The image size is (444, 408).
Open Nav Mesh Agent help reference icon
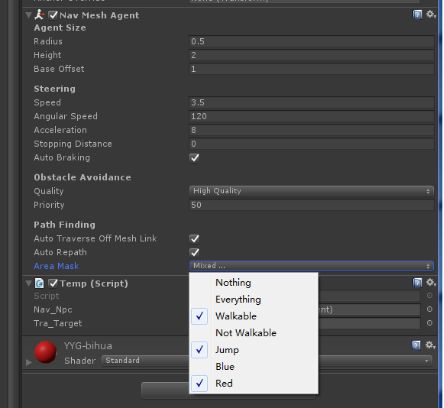(417, 15)
